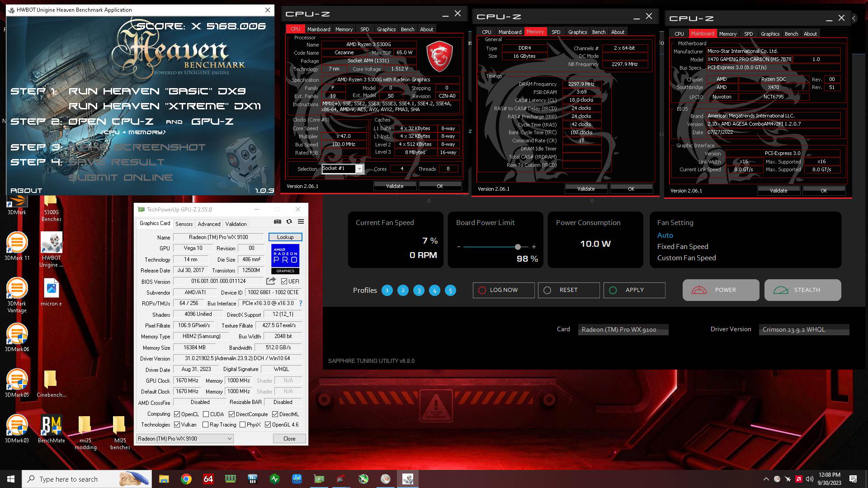Activate the STEALTH mode button
The image size is (868, 488).
click(x=803, y=290)
